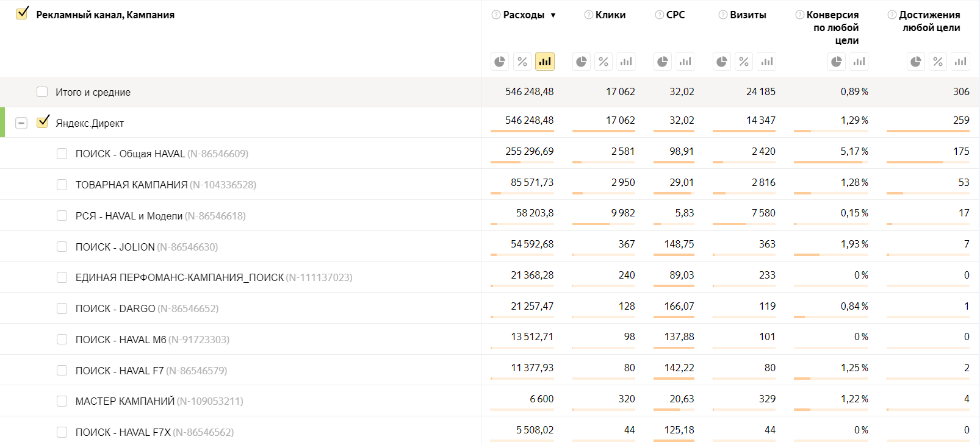Show pie chart for CPC column
The image size is (980, 445).
[x=663, y=62]
